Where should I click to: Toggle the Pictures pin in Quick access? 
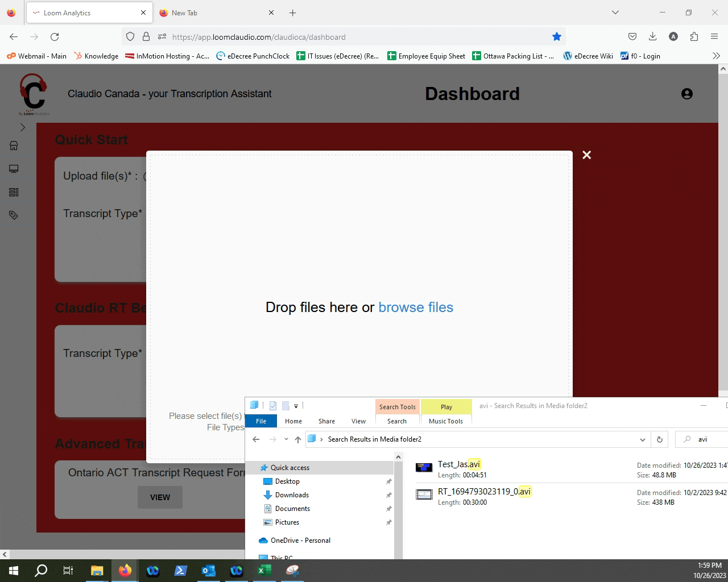tap(389, 522)
